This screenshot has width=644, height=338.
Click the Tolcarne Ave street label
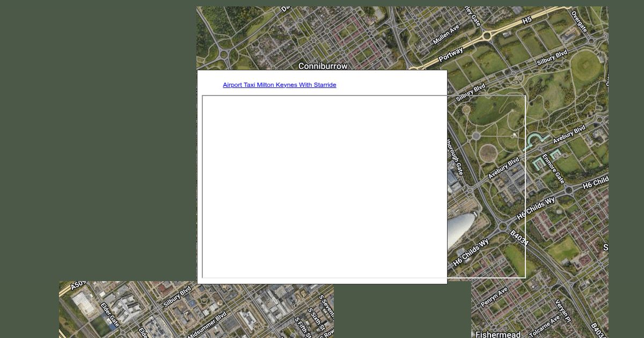(x=539, y=325)
